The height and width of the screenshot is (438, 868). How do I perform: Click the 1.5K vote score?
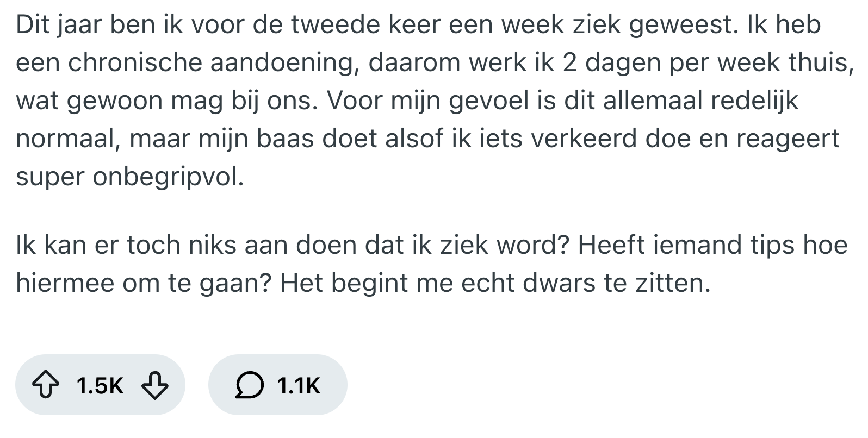click(100, 385)
